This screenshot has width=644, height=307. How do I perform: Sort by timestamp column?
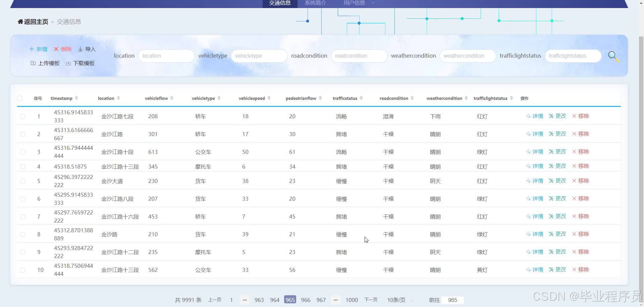pos(76,98)
